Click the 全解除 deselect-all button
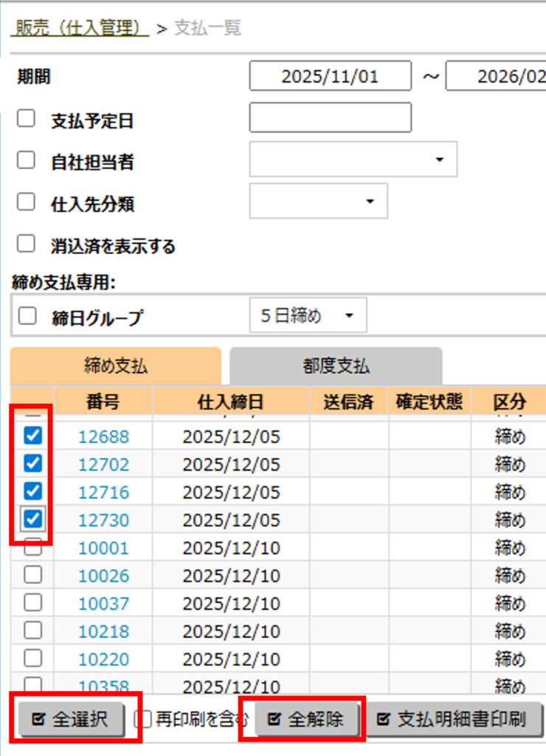Image resolution: width=546 pixels, height=756 pixels. [x=307, y=720]
